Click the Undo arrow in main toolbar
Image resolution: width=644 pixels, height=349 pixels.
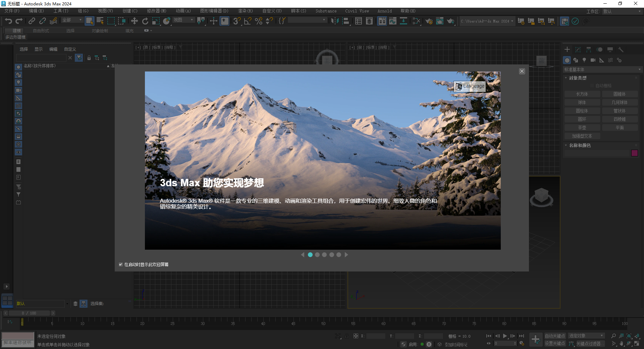pos(8,21)
